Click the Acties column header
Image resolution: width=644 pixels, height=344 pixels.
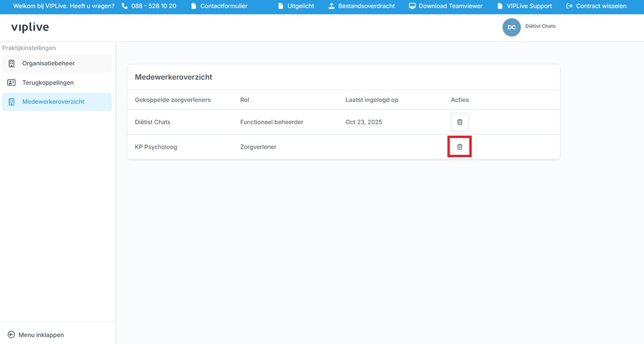coord(460,100)
